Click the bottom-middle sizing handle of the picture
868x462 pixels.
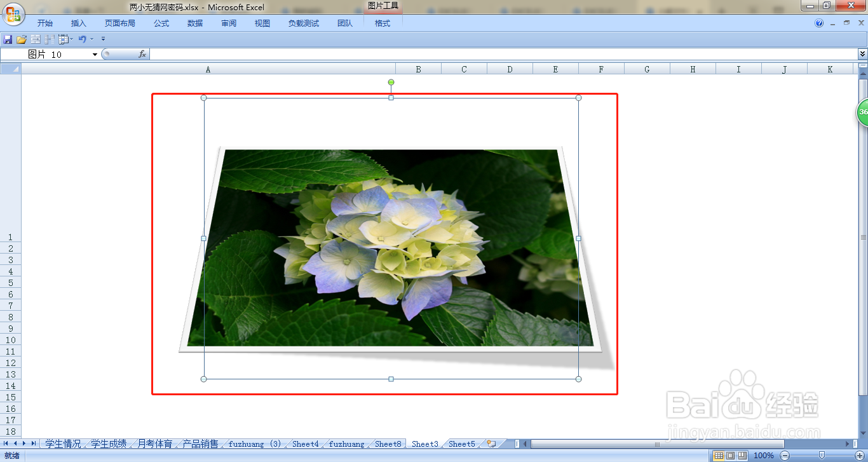(x=391, y=379)
